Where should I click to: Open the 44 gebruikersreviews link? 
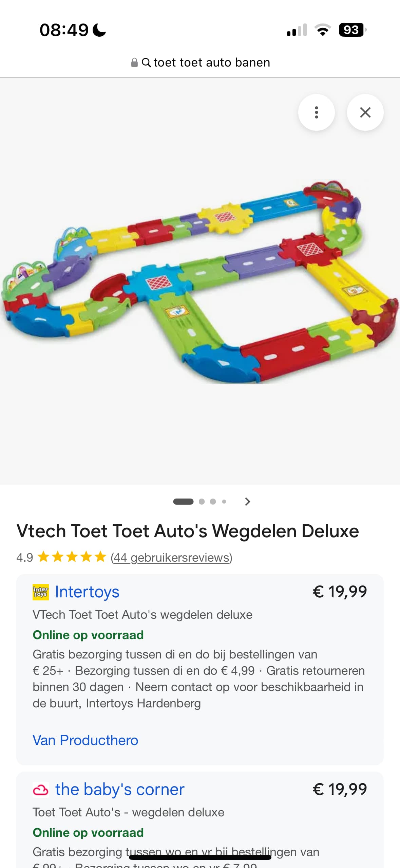pos(171,558)
